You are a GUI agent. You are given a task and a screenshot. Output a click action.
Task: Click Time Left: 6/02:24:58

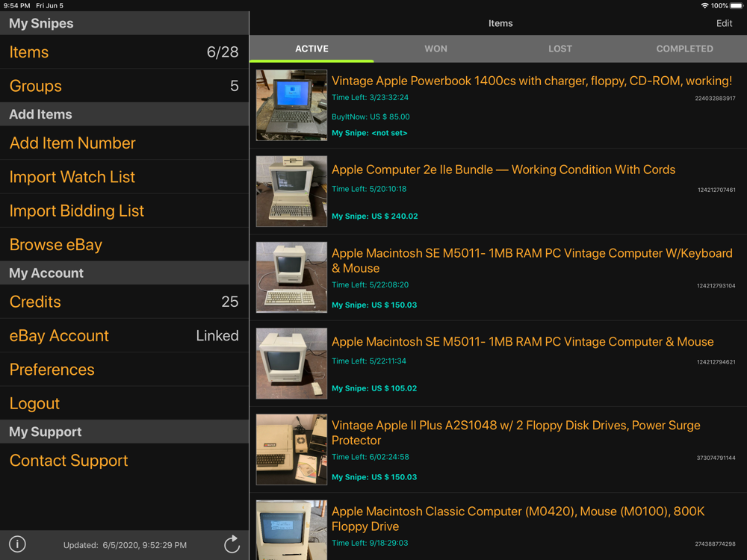tap(371, 457)
